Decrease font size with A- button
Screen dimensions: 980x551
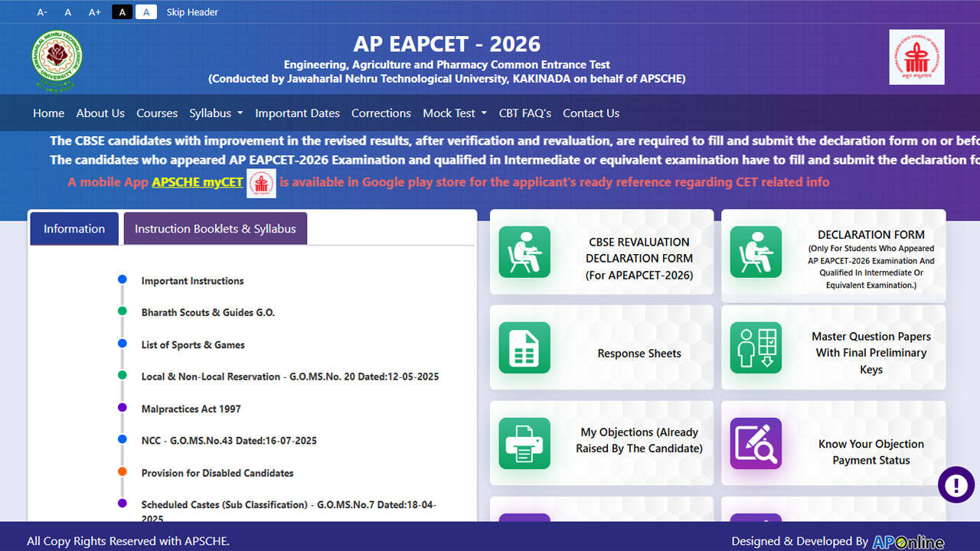[x=42, y=12]
